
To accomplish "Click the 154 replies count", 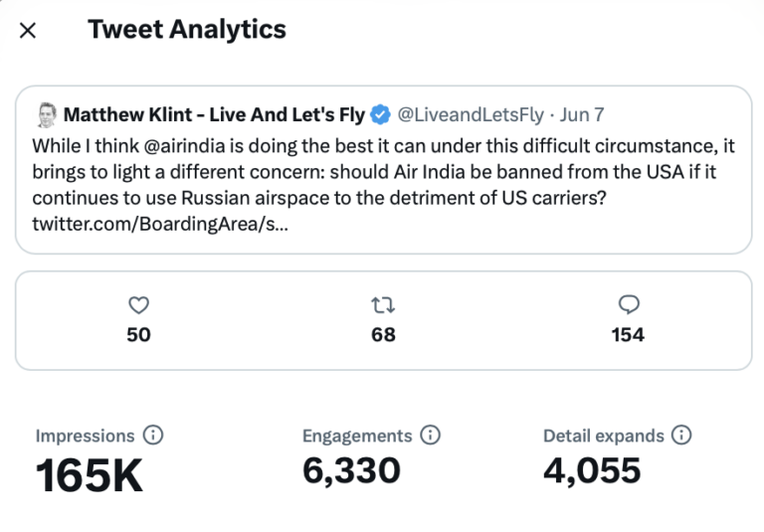I will (x=628, y=335).
